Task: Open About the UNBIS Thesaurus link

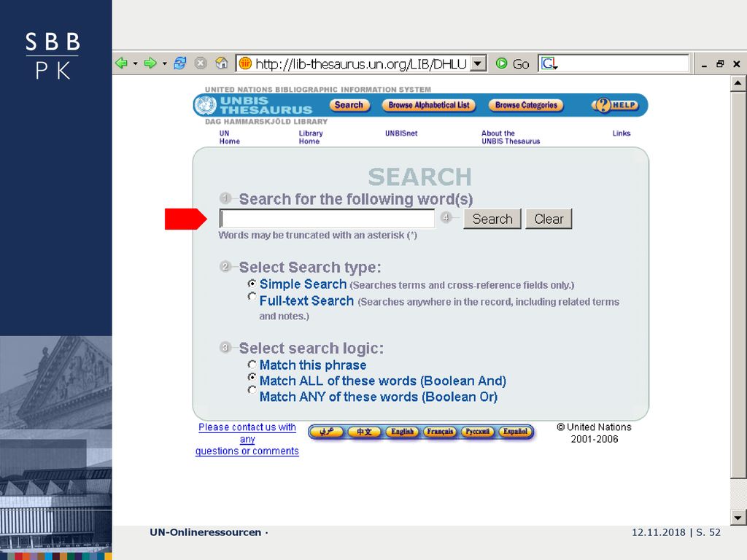Action: [x=511, y=137]
